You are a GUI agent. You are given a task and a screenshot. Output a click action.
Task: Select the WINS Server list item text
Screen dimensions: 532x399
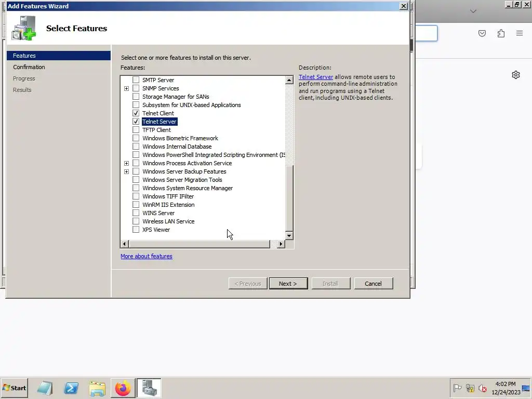point(158,213)
